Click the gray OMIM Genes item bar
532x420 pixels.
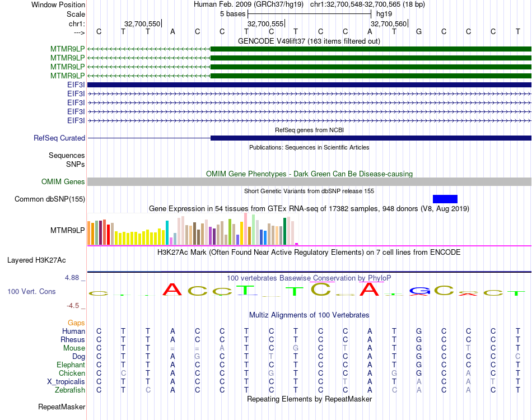coord(309,182)
